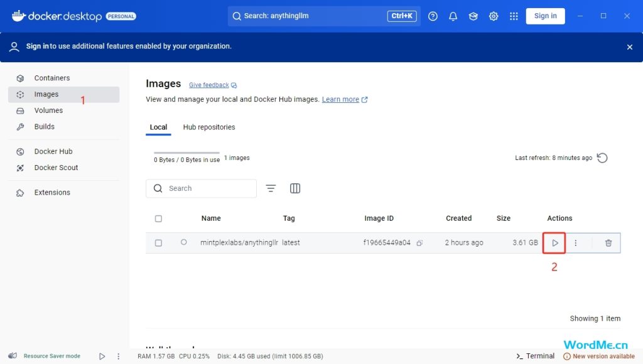Screen dimensions: 643x364
Task: Sort images by Created column
Action: (458, 218)
